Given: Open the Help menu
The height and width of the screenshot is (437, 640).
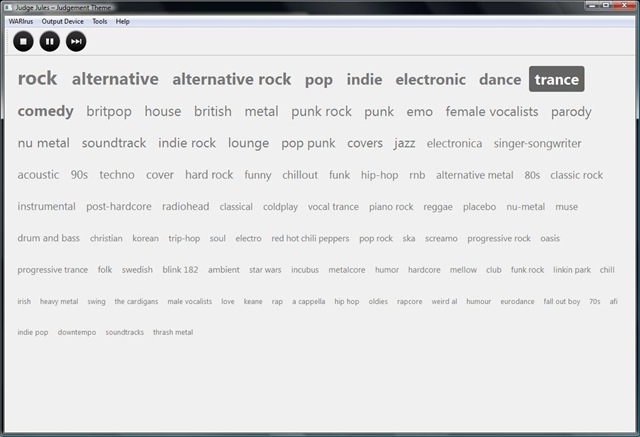Looking at the screenshot, I should pyautogui.click(x=122, y=22).
